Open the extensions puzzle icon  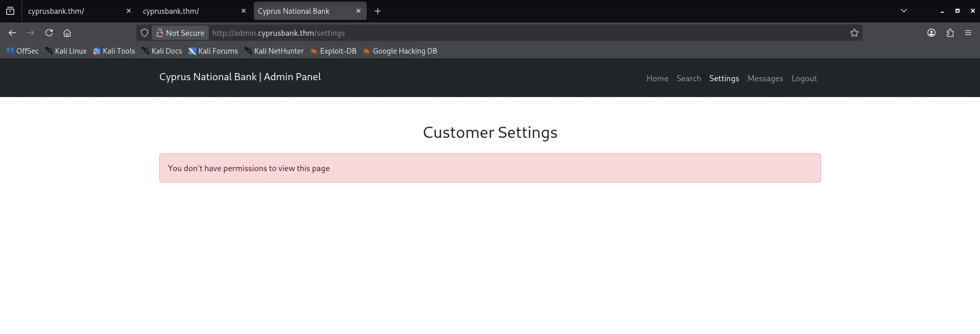click(950, 33)
